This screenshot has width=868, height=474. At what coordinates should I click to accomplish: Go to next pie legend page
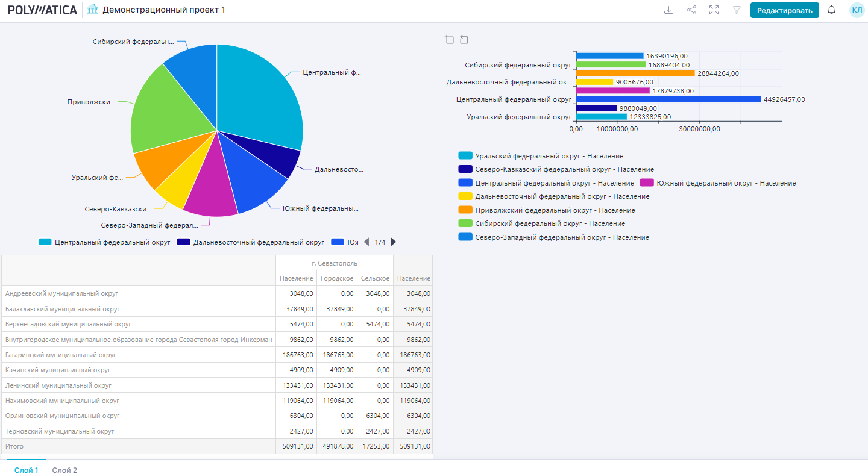[x=394, y=242]
